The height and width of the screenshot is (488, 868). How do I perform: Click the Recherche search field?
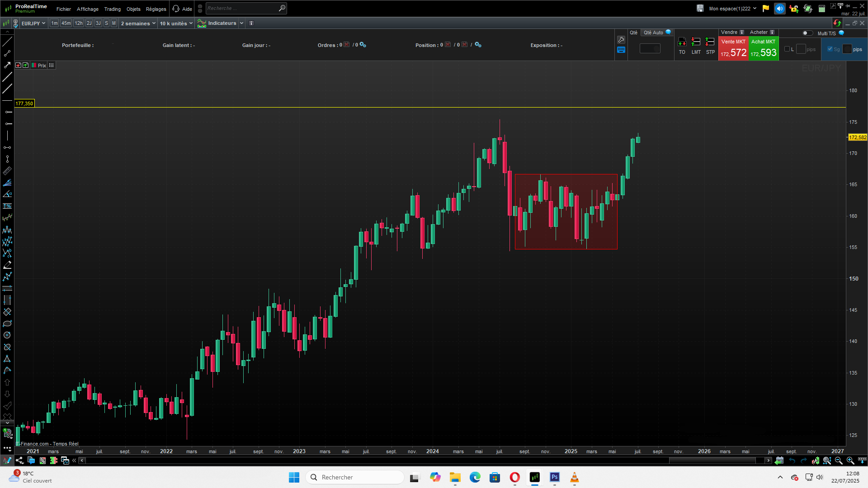pyautogui.click(x=242, y=8)
